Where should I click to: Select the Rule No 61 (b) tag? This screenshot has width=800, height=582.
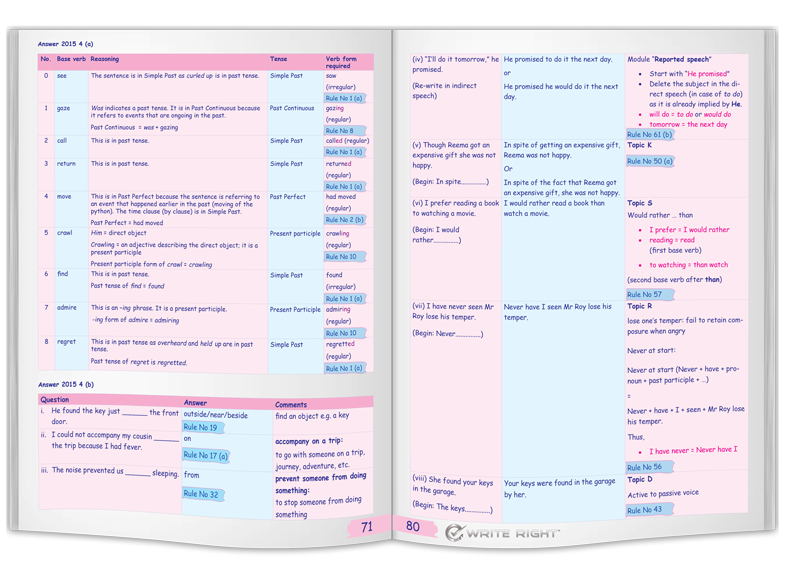649,134
